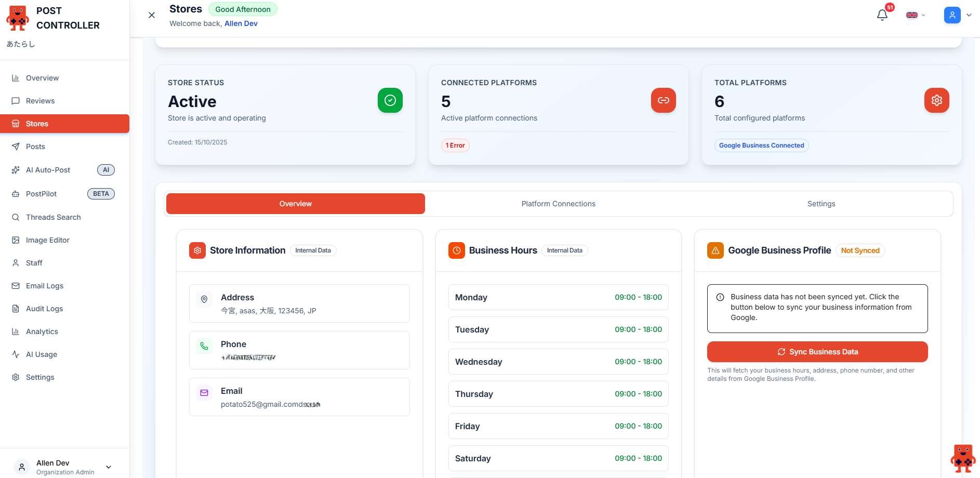Open the language flag dropdown
The image size is (980, 478).
pyautogui.click(x=915, y=15)
